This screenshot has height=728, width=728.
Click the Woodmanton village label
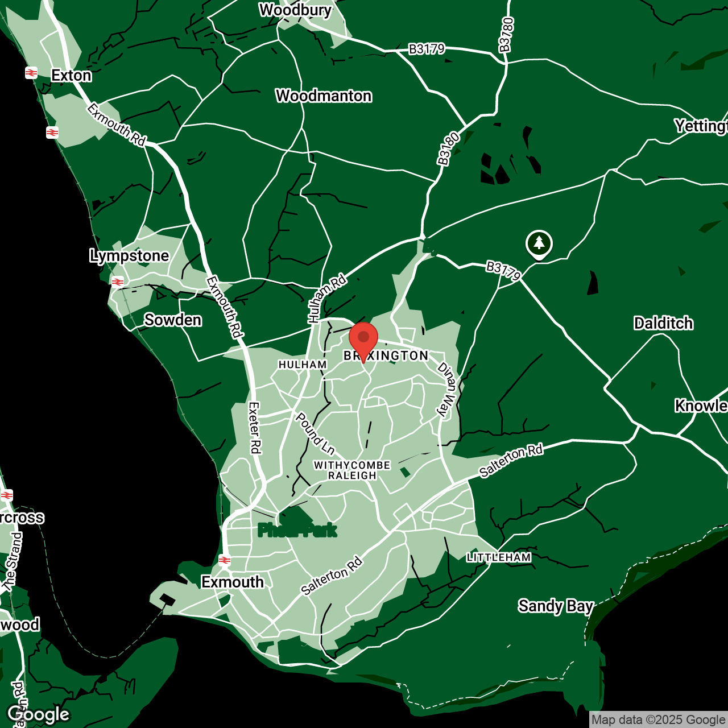tap(324, 96)
